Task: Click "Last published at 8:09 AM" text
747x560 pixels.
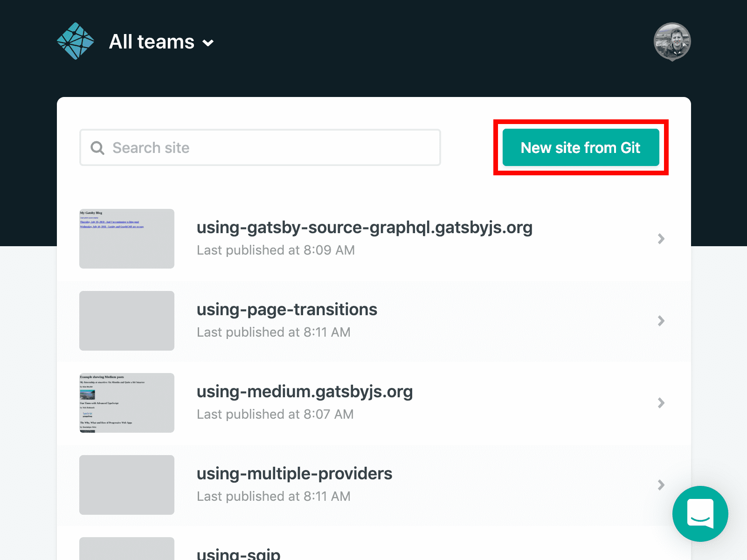Action: coord(276,250)
